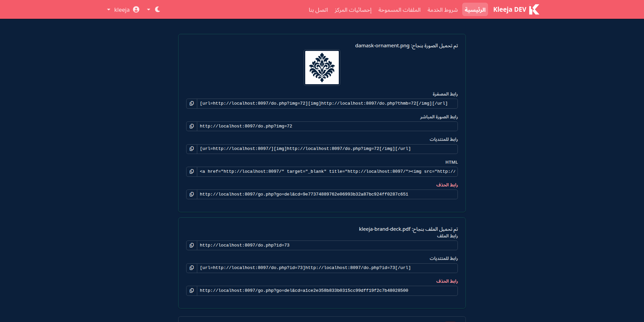Open the kleeja user account dropdown
Viewport: 644px width, 322px height.
(123, 9)
